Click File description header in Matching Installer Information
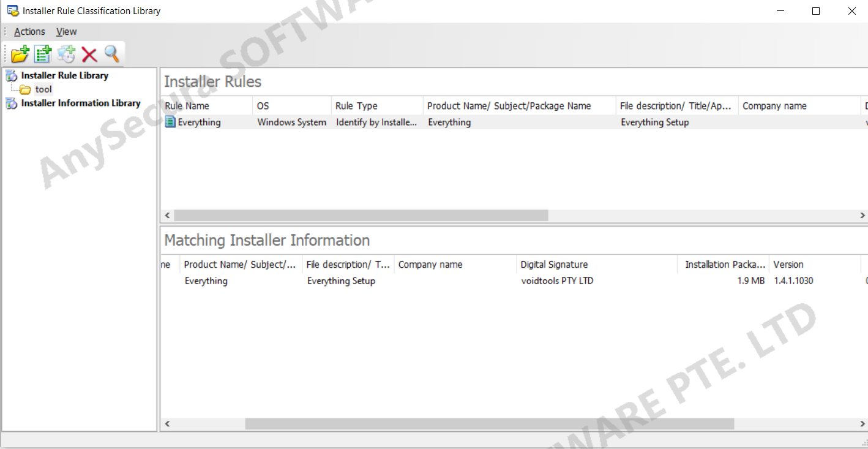Viewport: 868px width, 449px height. (348, 265)
